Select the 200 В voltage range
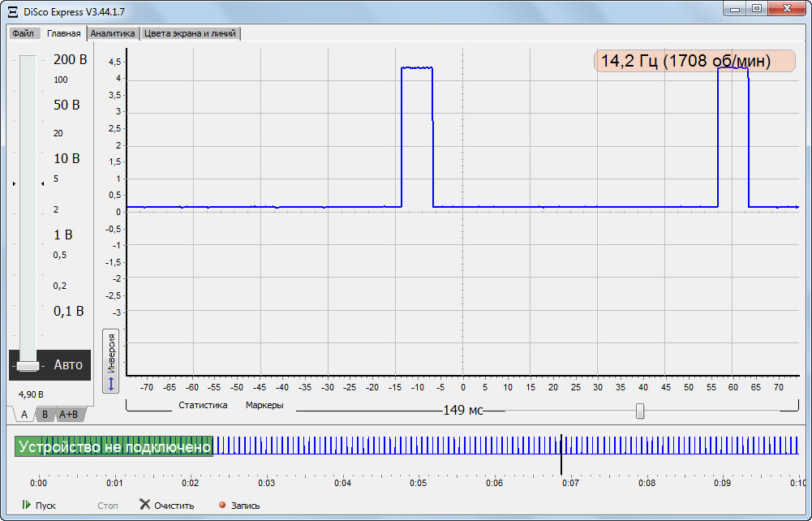The width and height of the screenshot is (812, 521). 70,59
